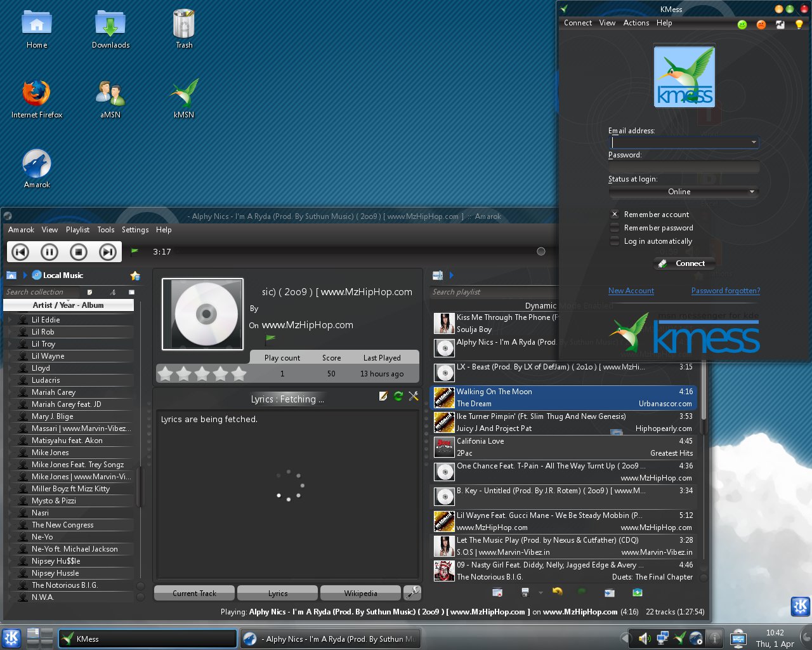Toggle the Remember account checkbox
This screenshot has height=650, width=812.
(x=614, y=215)
